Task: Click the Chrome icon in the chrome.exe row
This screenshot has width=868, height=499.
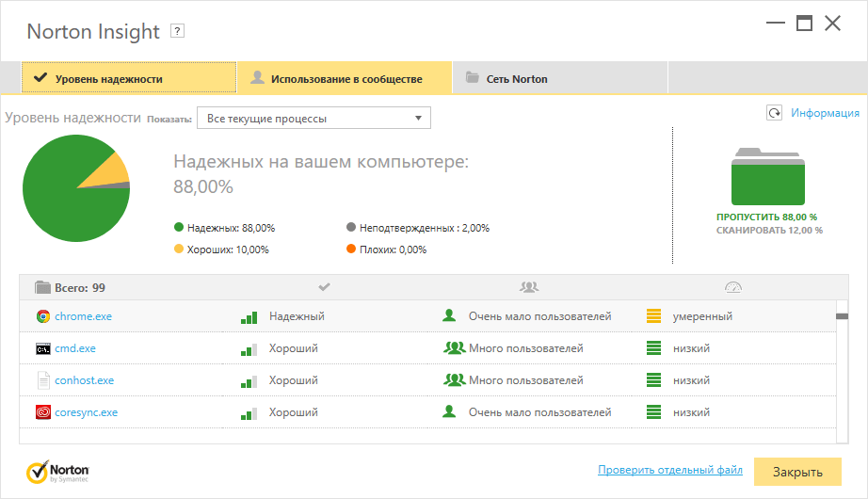Action: coord(42,316)
